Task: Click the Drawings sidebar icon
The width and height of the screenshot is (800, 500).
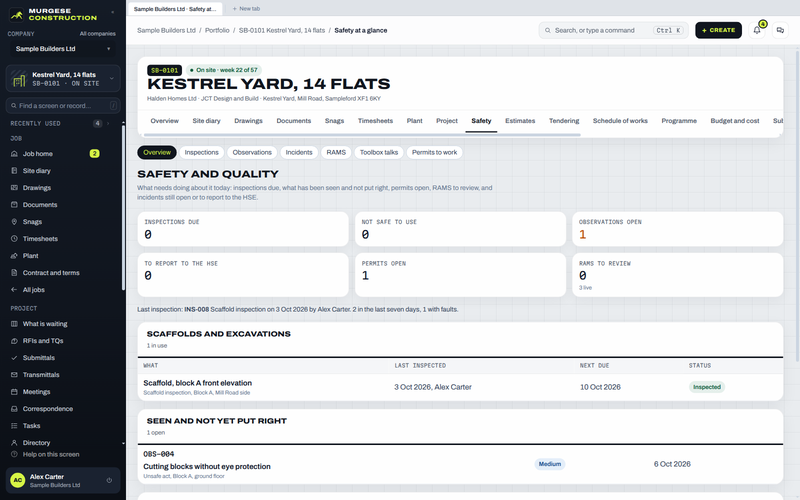Action: coord(14,188)
